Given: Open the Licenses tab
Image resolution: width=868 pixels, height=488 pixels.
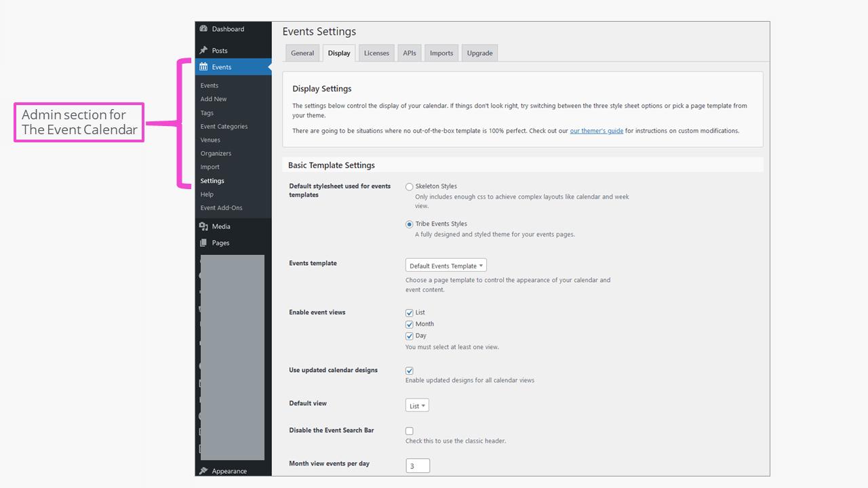Looking at the screenshot, I should click(x=376, y=52).
